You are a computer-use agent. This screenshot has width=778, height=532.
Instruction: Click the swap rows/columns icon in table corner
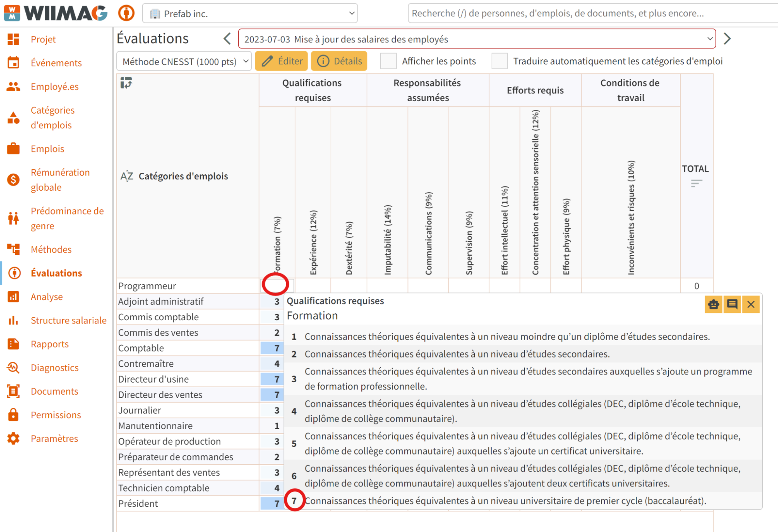pos(126,83)
